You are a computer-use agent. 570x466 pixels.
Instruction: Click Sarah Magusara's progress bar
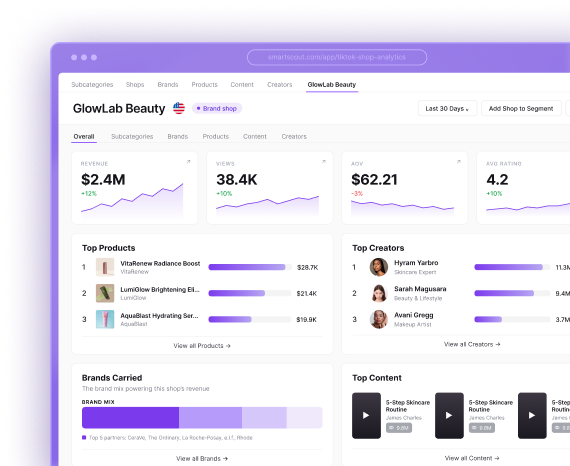512,293
